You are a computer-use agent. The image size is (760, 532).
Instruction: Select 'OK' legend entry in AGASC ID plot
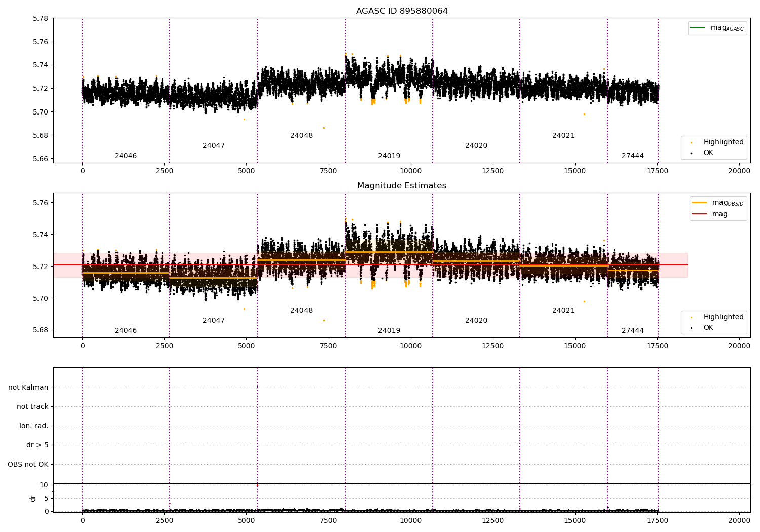[x=701, y=153]
